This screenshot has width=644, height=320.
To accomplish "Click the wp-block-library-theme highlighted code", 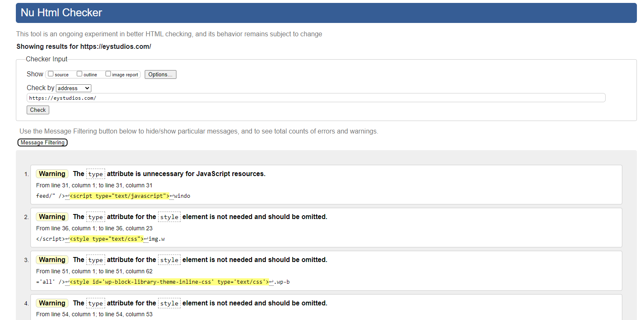I will 169,282.
